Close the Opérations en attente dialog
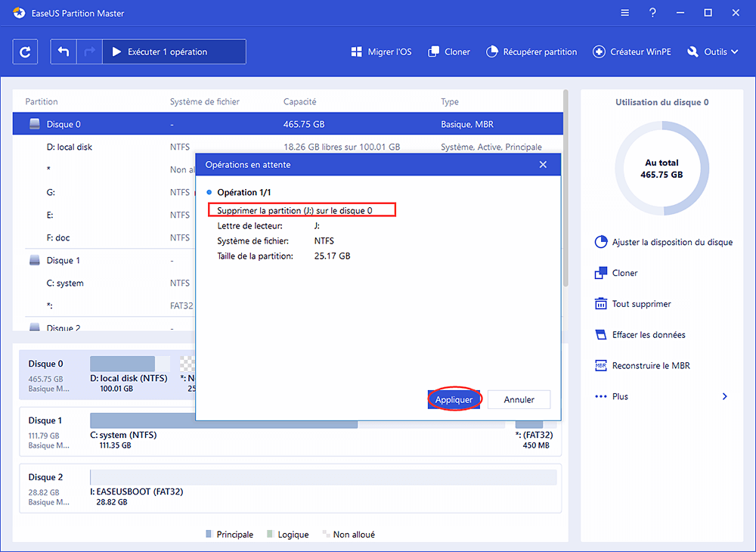Image resolution: width=756 pixels, height=552 pixels. pyautogui.click(x=543, y=165)
